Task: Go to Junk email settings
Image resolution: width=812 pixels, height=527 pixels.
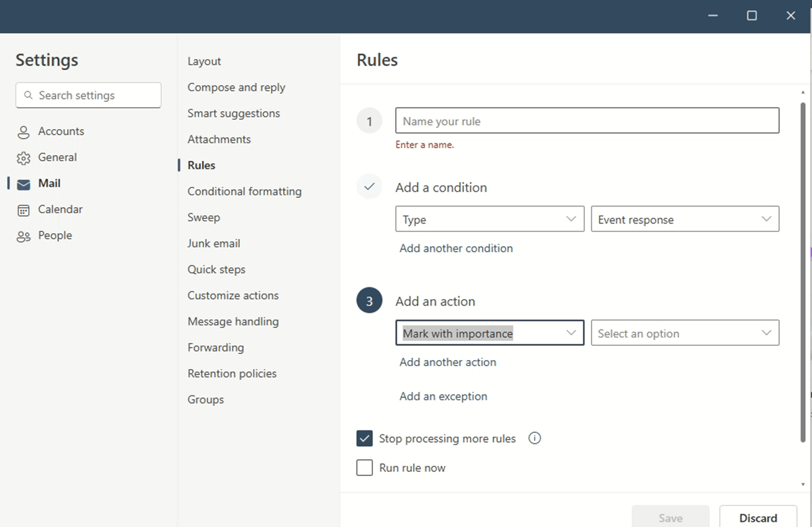Action: pos(214,243)
